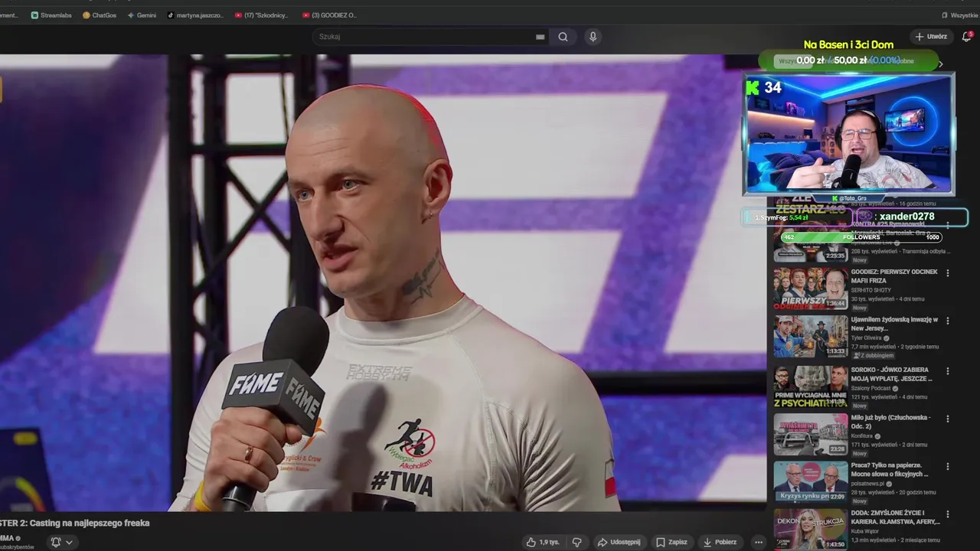The image size is (980, 551).
Task: Share the video via Udostępnij
Action: pos(619,542)
